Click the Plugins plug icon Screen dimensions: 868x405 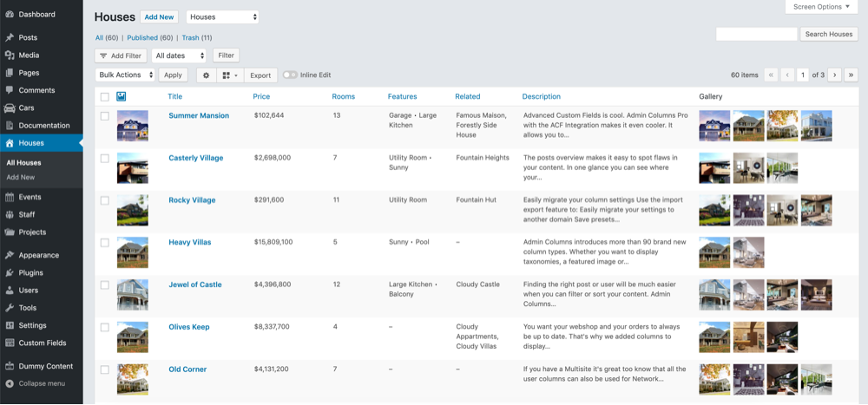pos(10,273)
